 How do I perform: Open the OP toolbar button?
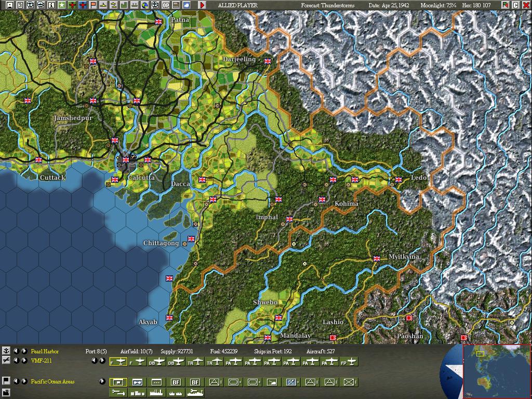pyautogui.click(x=166, y=5)
